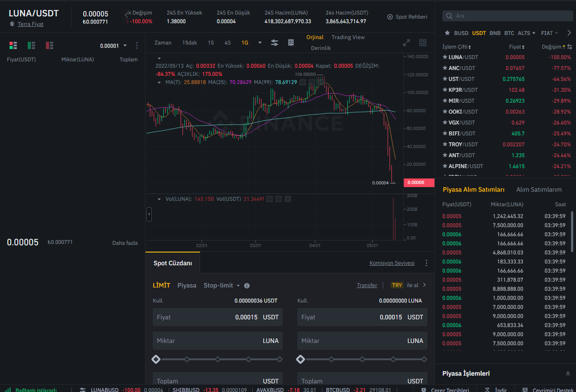Click the chart bookmark flag icon

pyautogui.click(x=291, y=43)
